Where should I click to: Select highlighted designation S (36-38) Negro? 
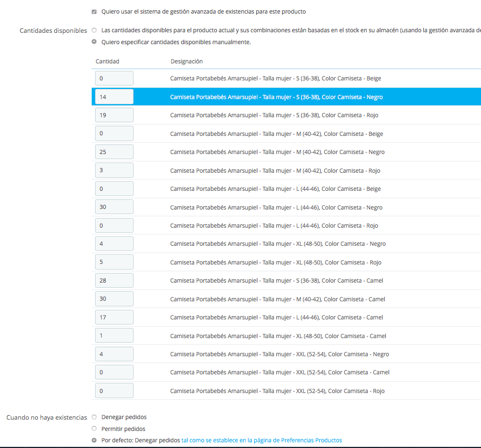[276, 97]
